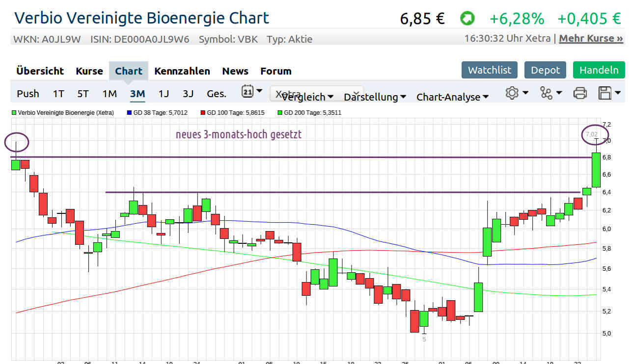Select the ISIN: DE000A0JL9W6 text
The image size is (632, 364).
pos(140,39)
